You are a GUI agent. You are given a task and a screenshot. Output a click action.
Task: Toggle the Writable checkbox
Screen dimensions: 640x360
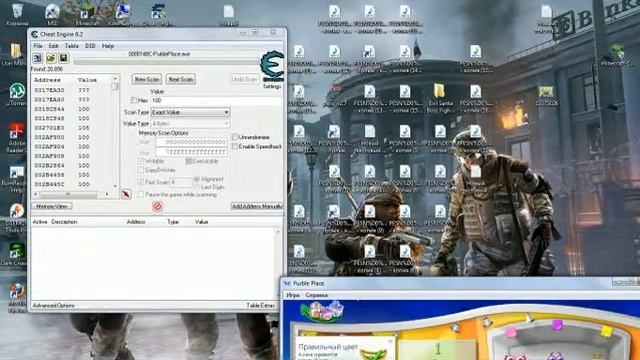(x=141, y=161)
